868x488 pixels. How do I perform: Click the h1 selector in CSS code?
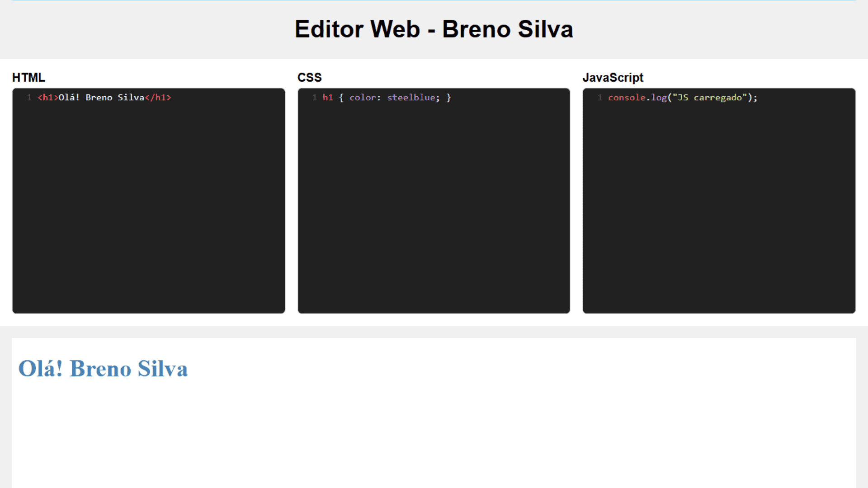(328, 98)
